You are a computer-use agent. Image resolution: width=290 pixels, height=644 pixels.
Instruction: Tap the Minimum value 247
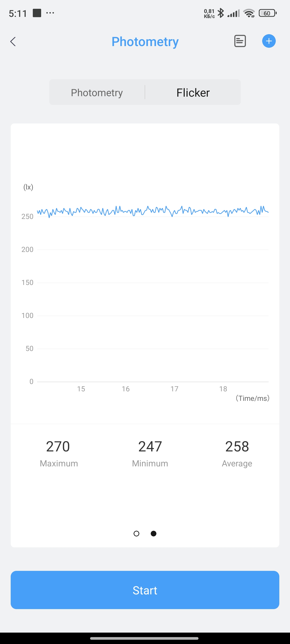(150, 446)
